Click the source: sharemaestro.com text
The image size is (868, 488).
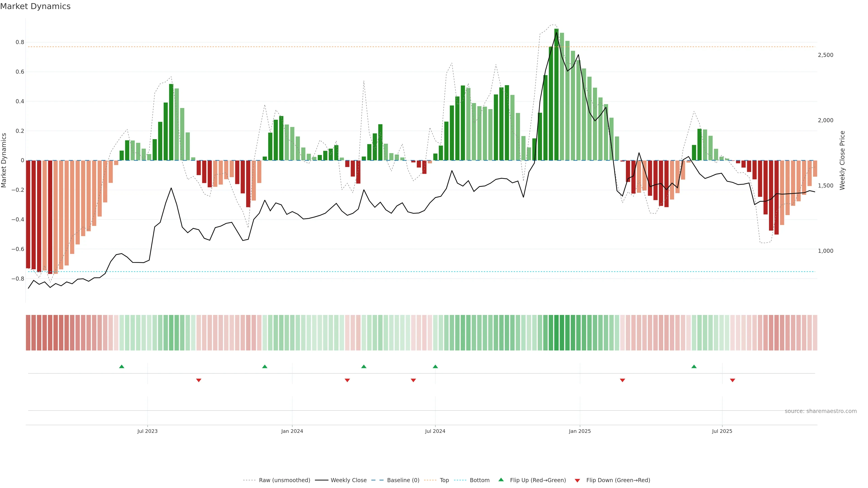pyautogui.click(x=821, y=411)
